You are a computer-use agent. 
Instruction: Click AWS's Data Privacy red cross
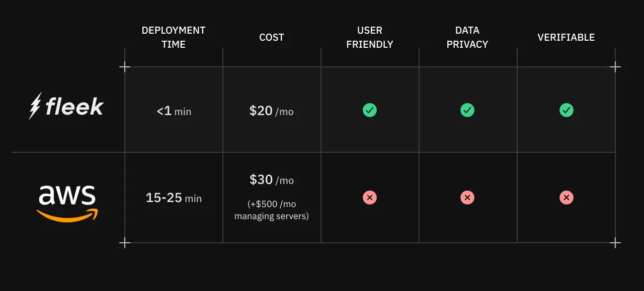pos(467,198)
